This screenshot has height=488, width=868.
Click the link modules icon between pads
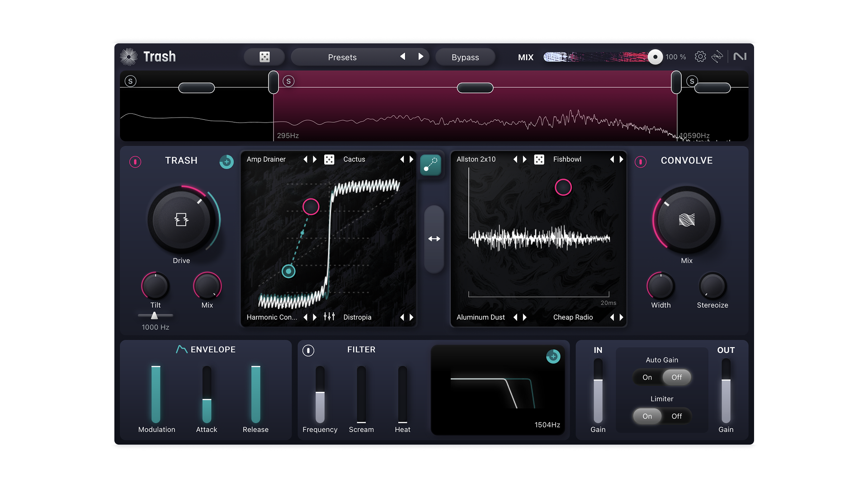tap(430, 165)
